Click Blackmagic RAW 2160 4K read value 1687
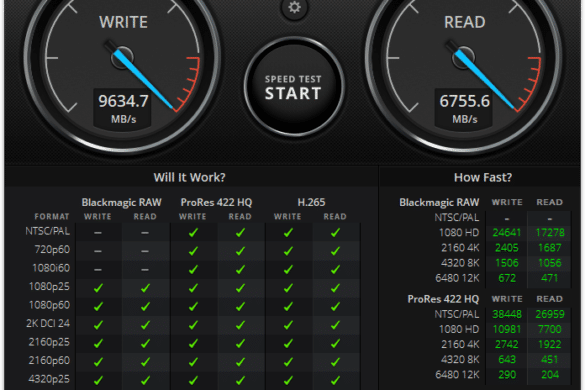This screenshot has height=390, width=585. pyautogui.click(x=550, y=248)
